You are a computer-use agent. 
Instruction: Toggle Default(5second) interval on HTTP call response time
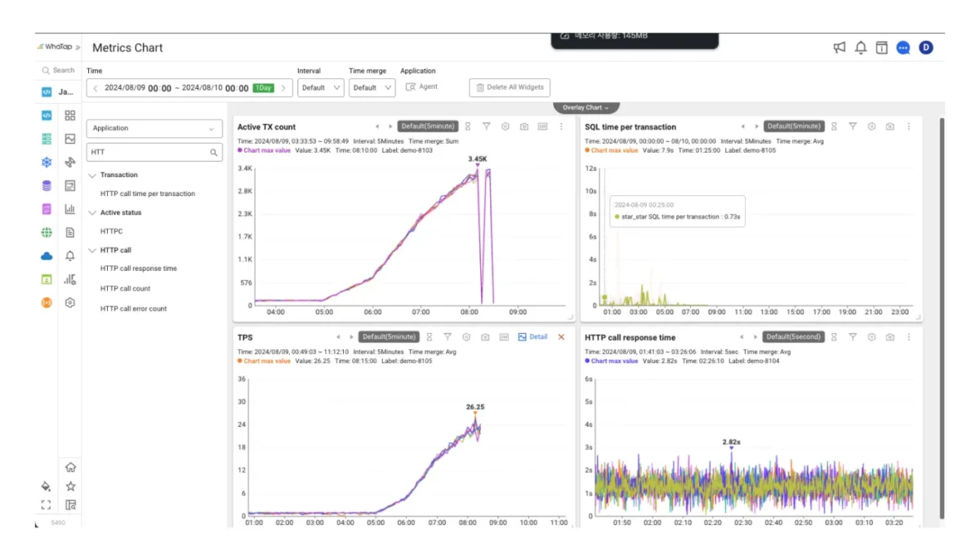(792, 337)
